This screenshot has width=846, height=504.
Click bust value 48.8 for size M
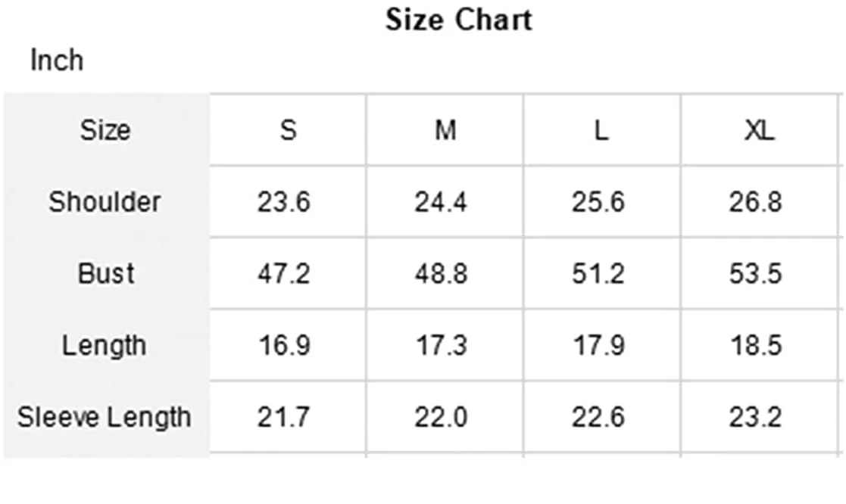(441, 273)
